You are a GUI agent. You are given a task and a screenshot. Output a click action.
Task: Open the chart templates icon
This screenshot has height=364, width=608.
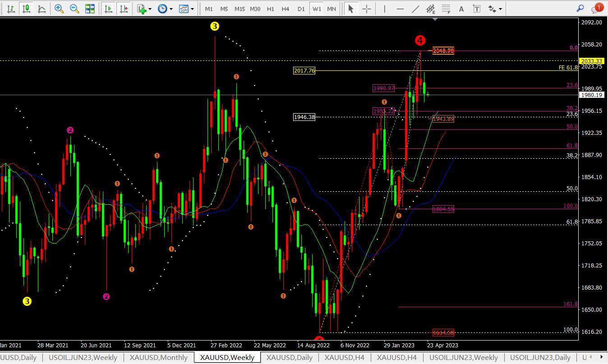click(184, 9)
